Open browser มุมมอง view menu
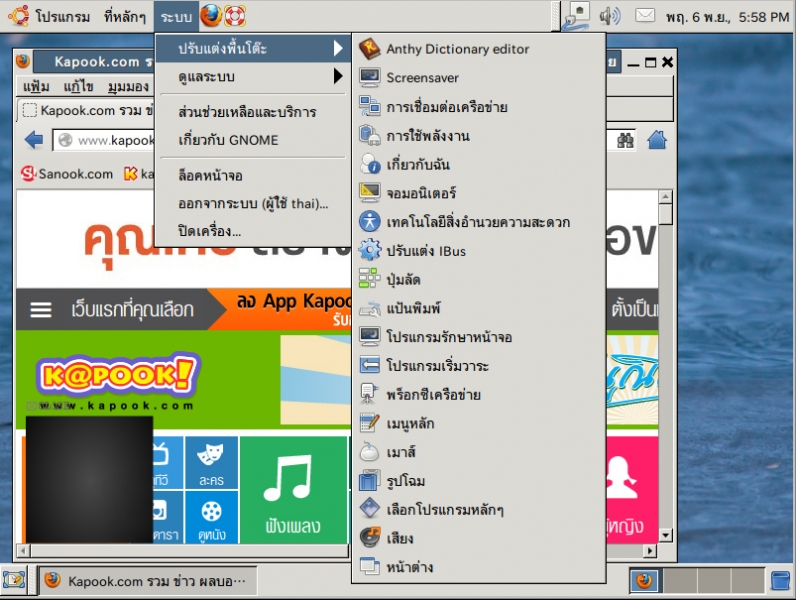Image resolution: width=796 pixels, height=600 pixels. coord(128,87)
